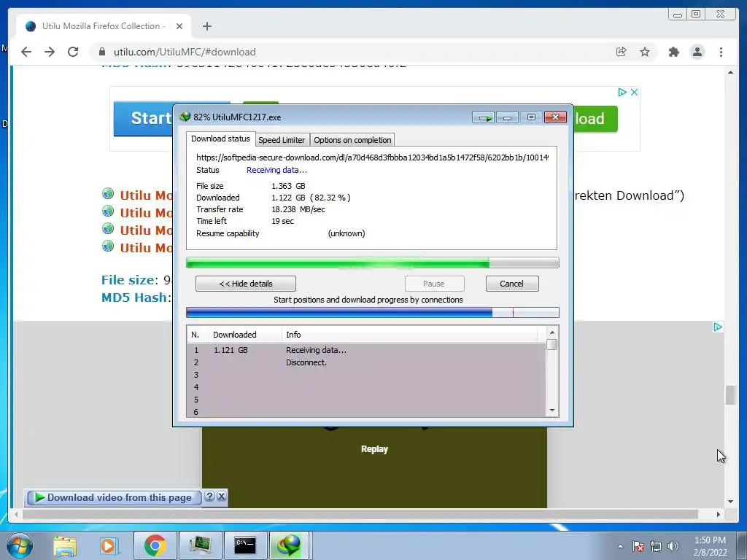Image resolution: width=747 pixels, height=560 pixels.
Task: Click the ad info triangle icon on banner
Action: 622,92
